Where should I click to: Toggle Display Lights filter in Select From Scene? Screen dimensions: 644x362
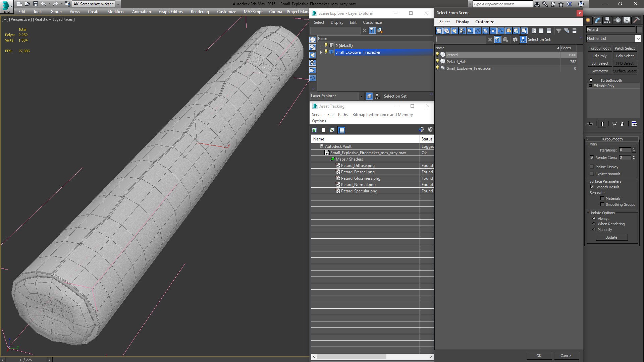tap(454, 31)
